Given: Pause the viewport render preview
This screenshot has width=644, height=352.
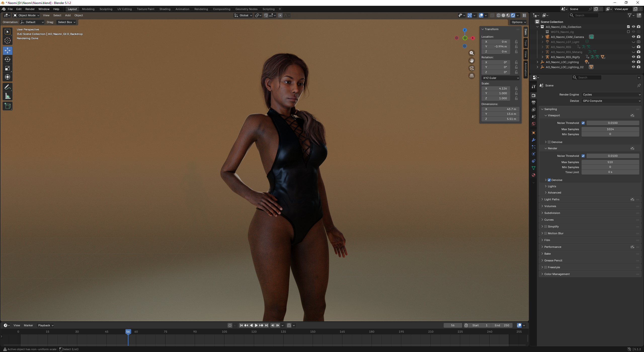Looking at the screenshot, I should 524,15.
